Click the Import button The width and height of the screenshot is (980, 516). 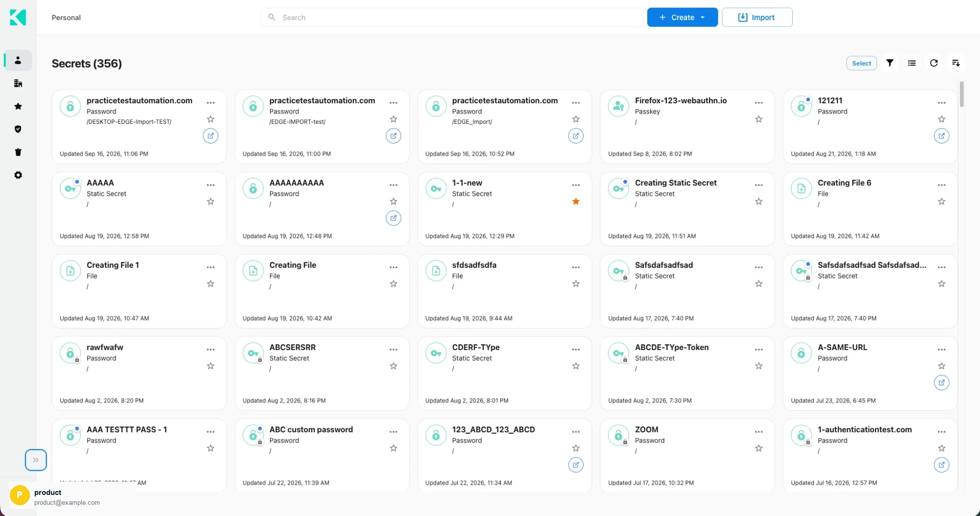757,18
